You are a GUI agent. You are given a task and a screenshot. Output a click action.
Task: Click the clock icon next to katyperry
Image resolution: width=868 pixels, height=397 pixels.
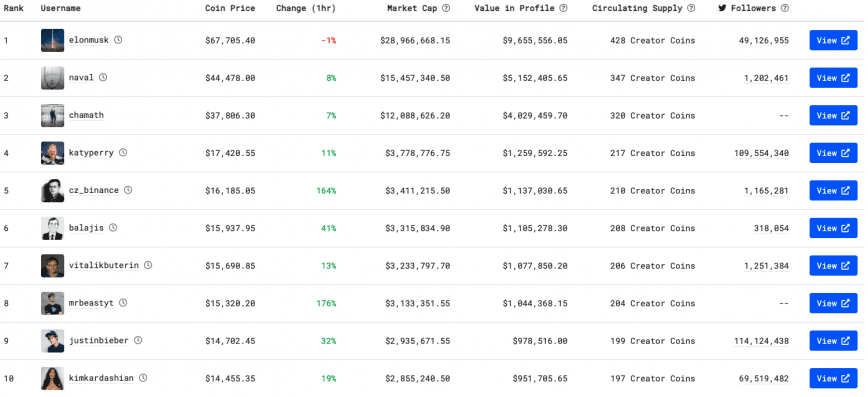point(123,152)
